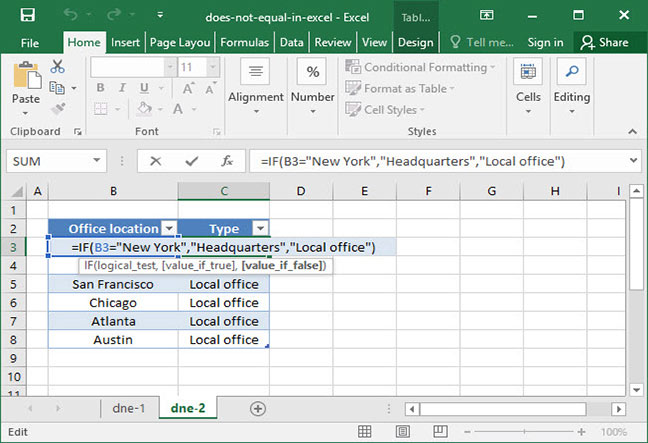Add a new sheet with plus icon
The image size is (648, 443).
tap(257, 409)
